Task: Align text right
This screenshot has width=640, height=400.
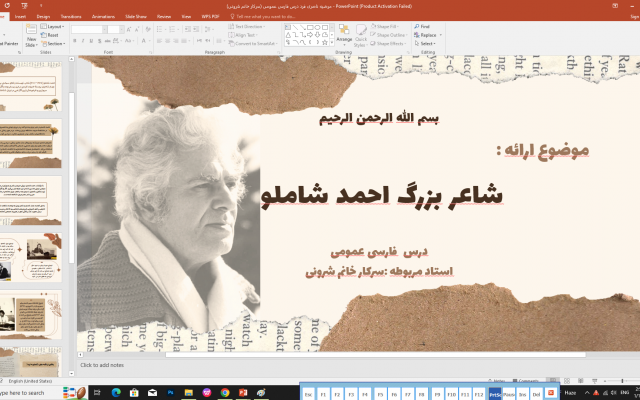Action: [x=176, y=41]
